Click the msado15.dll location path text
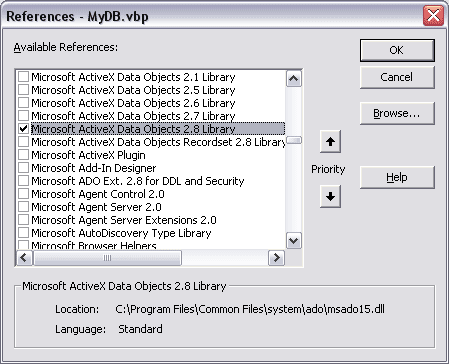This screenshot has height=364, width=449. (x=250, y=309)
